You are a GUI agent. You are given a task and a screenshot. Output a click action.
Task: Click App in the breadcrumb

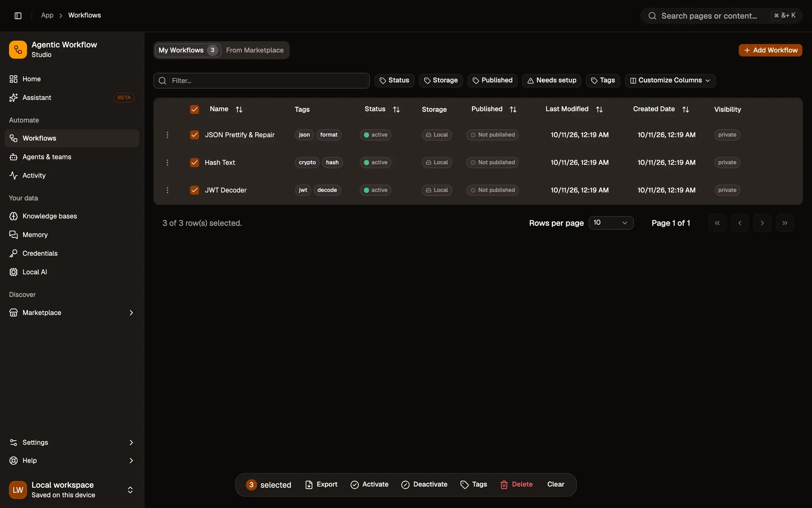pos(47,15)
